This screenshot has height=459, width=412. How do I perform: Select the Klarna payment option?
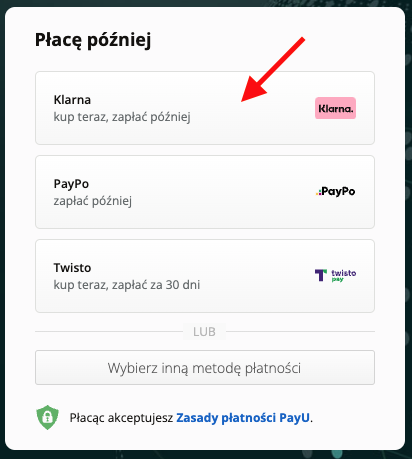(x=205, y=108)
